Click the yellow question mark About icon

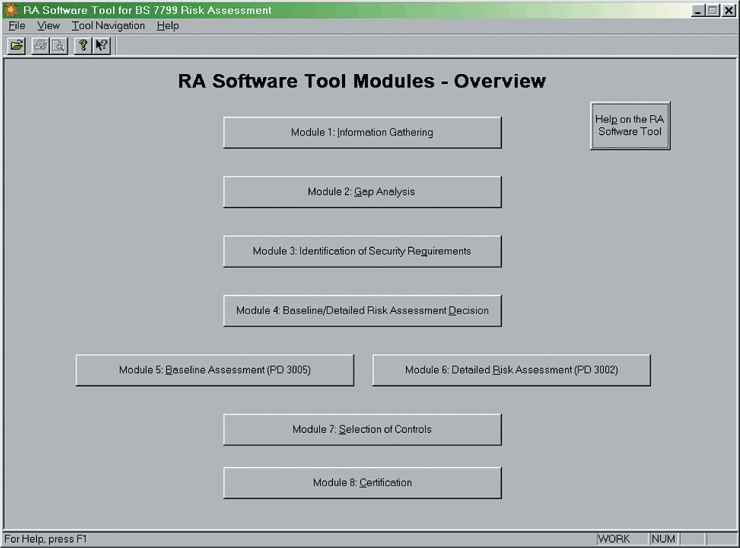(x=83, y=46)
